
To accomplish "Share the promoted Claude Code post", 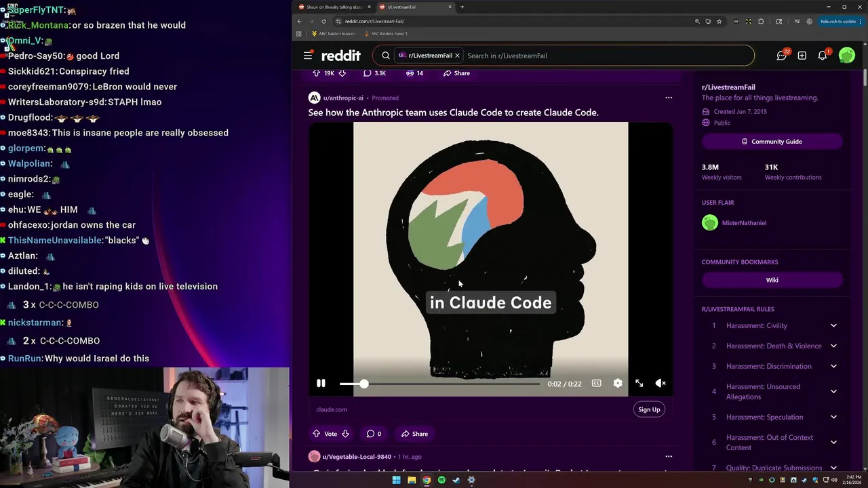I will [x=414, y=434].
